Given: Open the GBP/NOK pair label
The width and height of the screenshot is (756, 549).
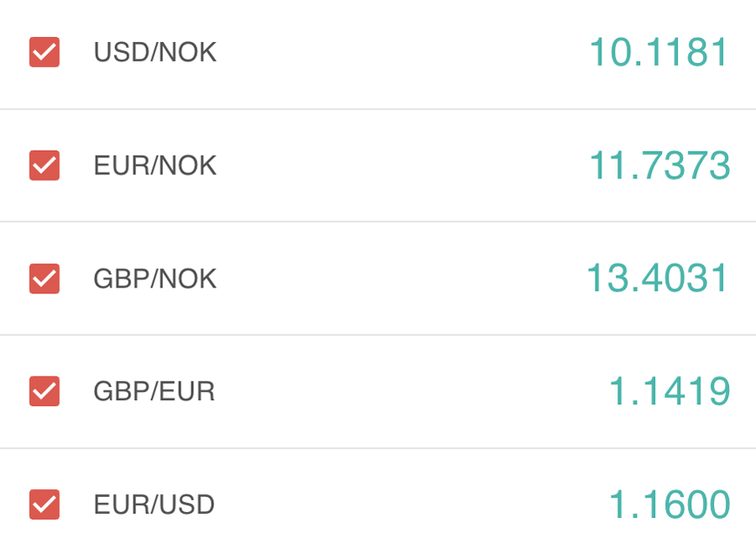Looking at the screenshot, I should [155, 278].
